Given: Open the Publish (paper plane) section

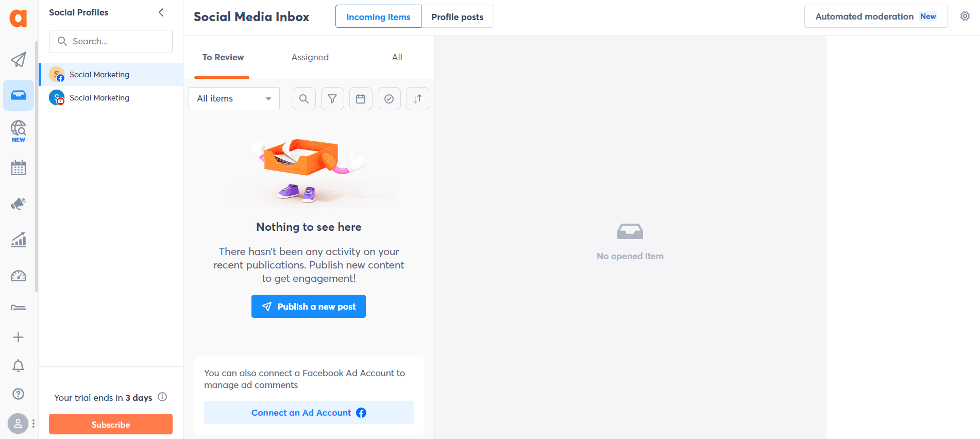Looking at the screenshot, I should click(x=18, y=59).
